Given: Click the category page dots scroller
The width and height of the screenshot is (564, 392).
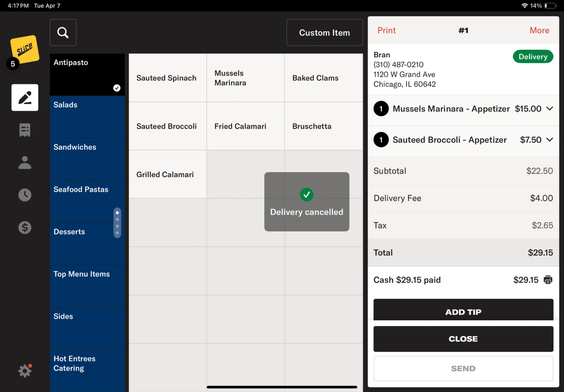Looking at the screenshot, I should click(x=117, y=223).
